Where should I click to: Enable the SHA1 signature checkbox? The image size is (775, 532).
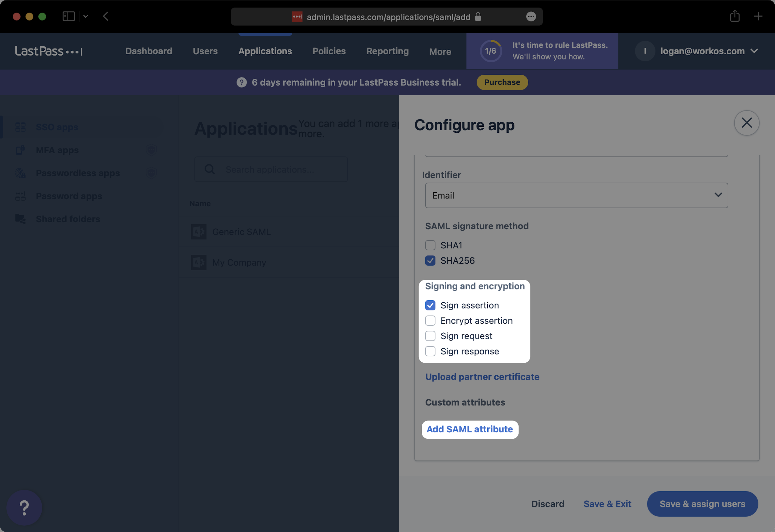(430, 245)
